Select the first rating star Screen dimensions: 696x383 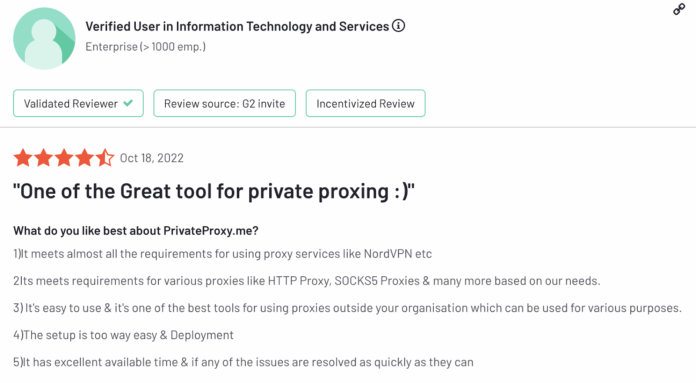click(23, 158)
